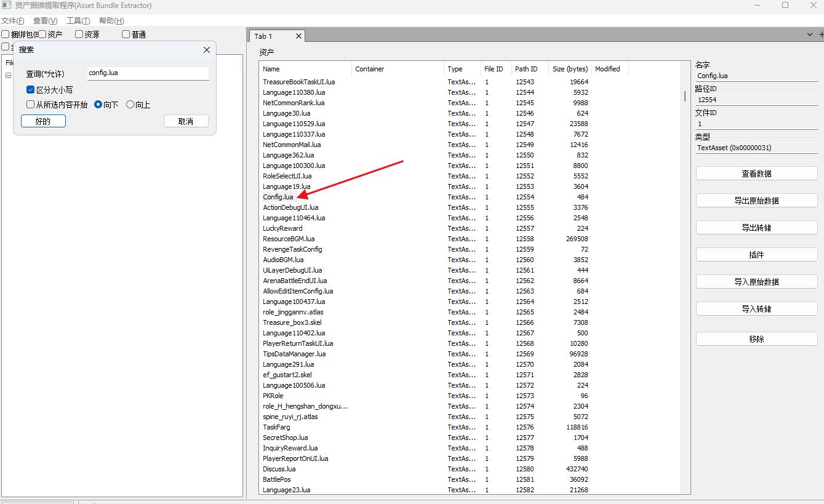This screenshot has height=504, width=824.
Task: Select the 向上 search direction
Action: 130,105
